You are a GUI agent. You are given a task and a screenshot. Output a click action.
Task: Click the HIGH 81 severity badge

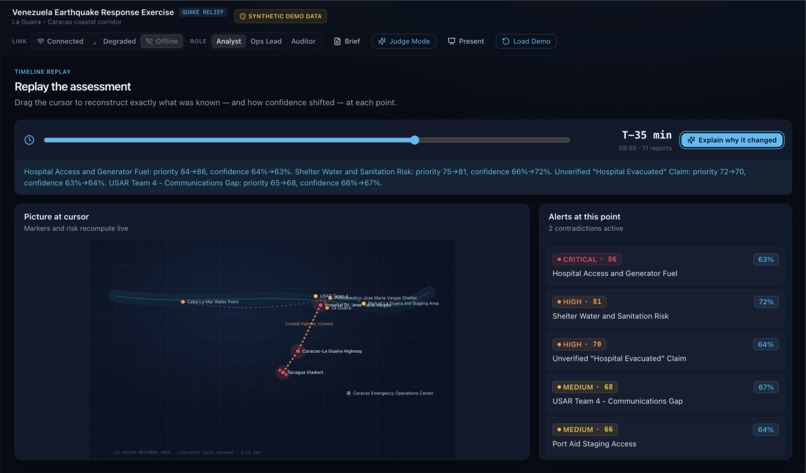click(x=579, y=302)
